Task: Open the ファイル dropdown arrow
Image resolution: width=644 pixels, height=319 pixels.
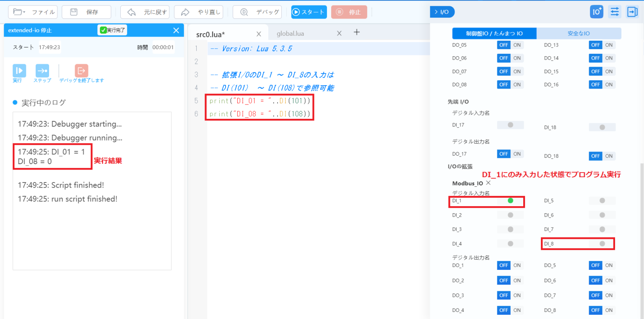Action: (24, 12)
